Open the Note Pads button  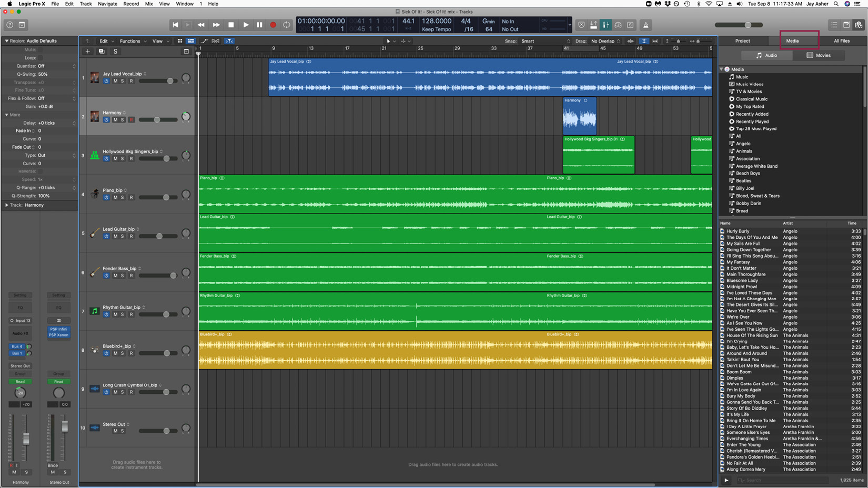(x=846, y=25)
